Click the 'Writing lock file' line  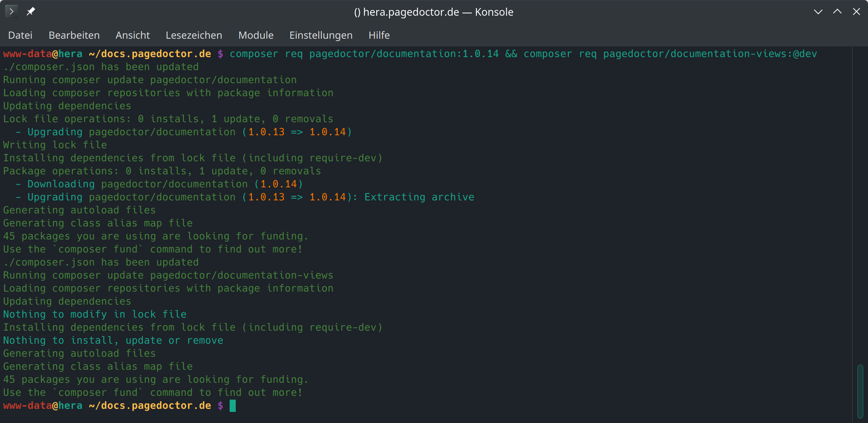click(55, 145)
